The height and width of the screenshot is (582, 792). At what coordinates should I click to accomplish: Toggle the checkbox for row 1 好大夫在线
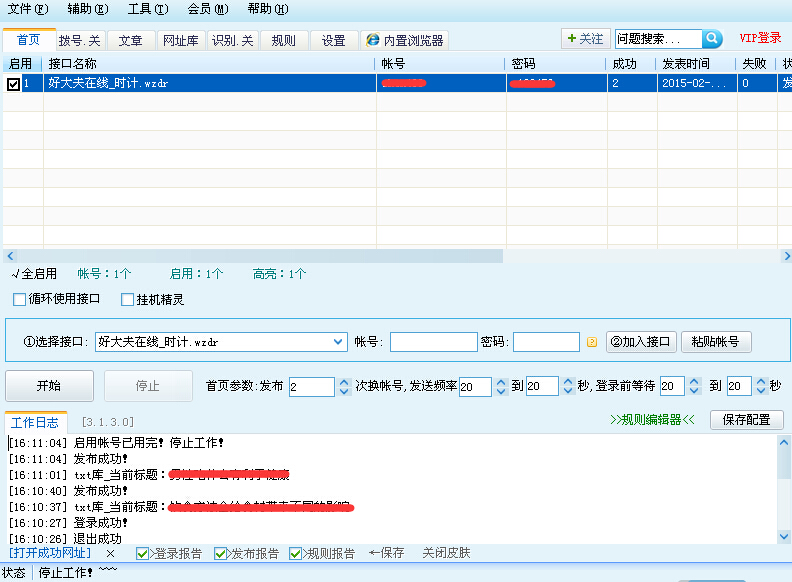coord(14,83)
